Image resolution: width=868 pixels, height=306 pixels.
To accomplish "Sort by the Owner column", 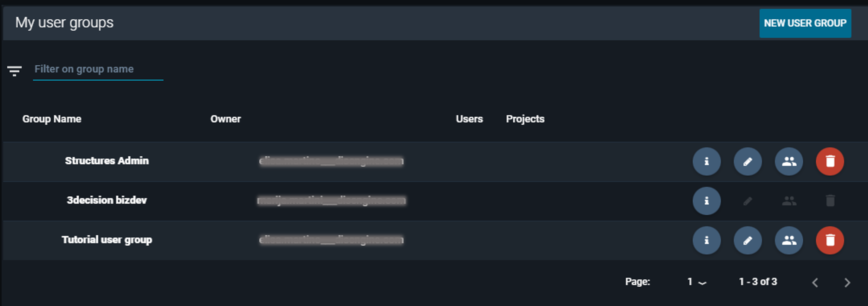I will (226, 119).
